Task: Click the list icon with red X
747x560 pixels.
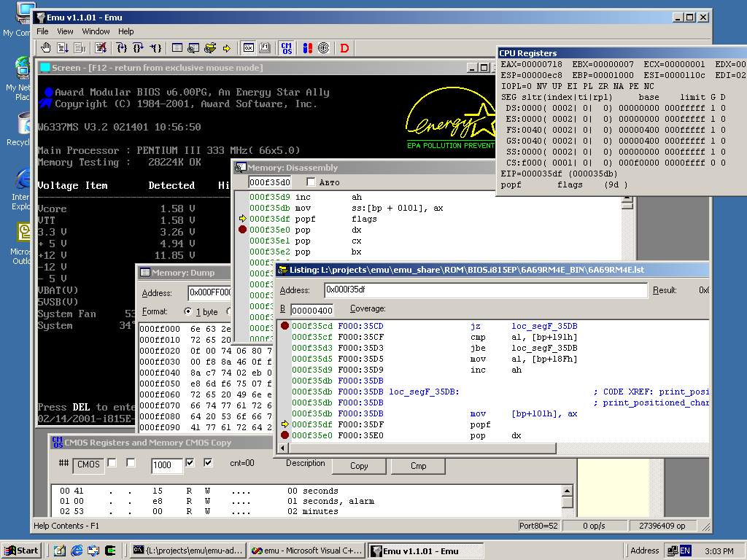Action: click(101, 47)
